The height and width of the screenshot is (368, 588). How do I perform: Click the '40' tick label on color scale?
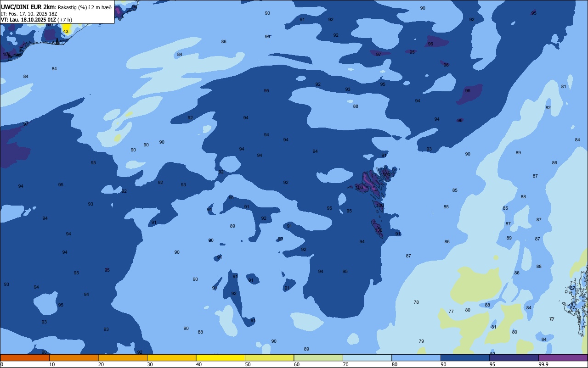(199, 364)
